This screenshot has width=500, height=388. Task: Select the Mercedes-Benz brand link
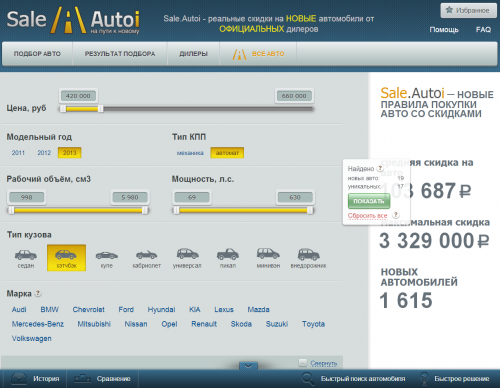[38, 324]
